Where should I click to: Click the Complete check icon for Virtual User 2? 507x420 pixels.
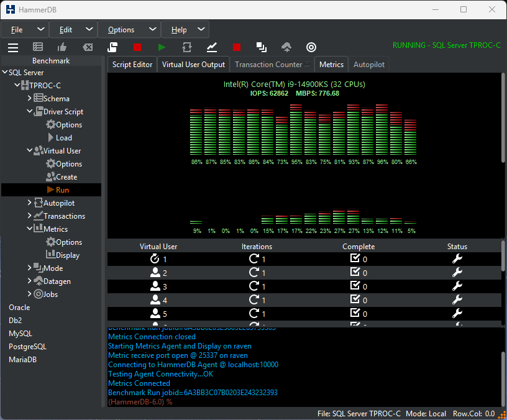[355, 272]
